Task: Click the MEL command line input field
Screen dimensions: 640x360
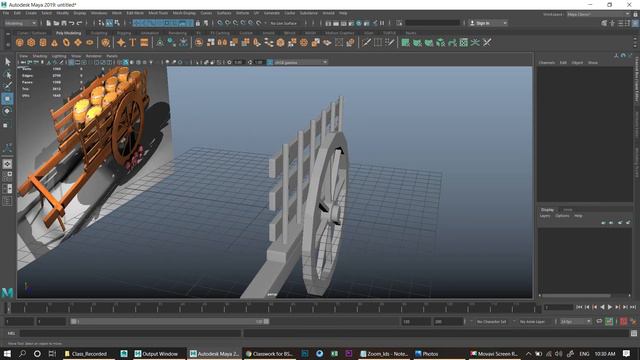Action: [x=131, y=333]
